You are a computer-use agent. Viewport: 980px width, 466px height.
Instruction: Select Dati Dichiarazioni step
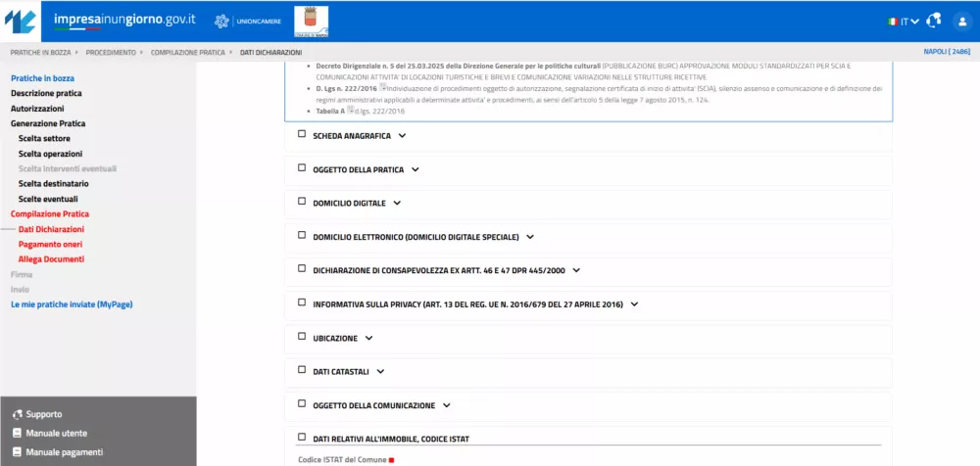tap(51, 229)
